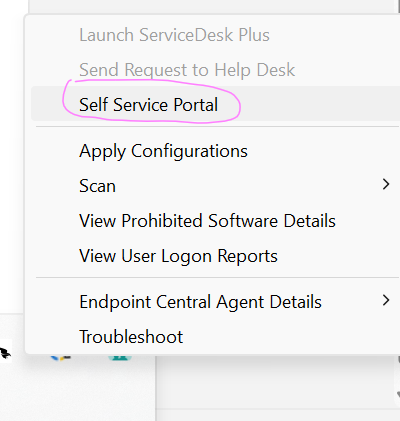Click the black falcon tray icon

tap(5, 353)
